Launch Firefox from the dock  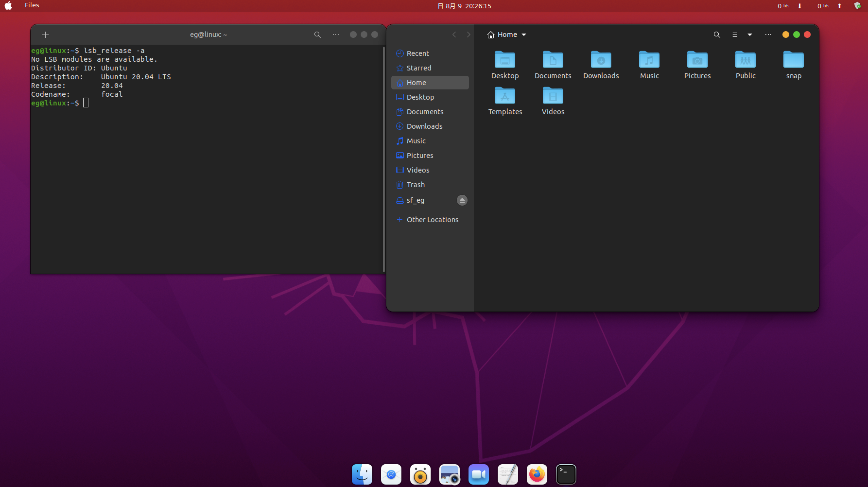click(x=537, y=474)
